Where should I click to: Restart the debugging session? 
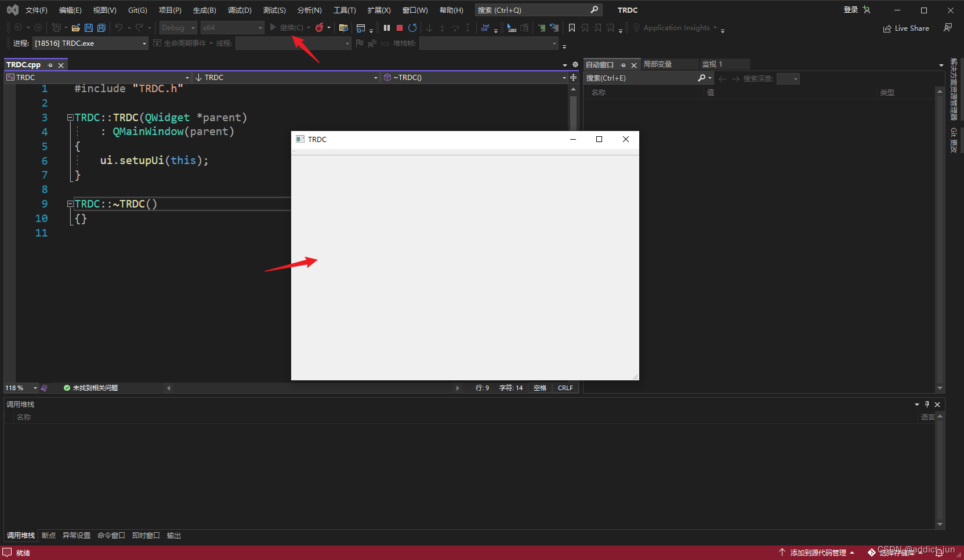coord(412,28)
